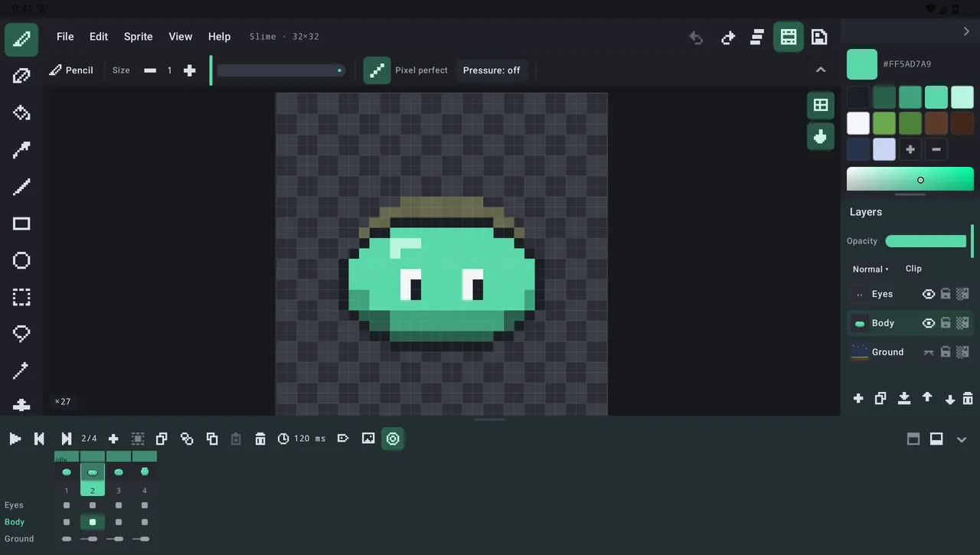Screen dimensions: 980x555
Task: Activate the Lasso selection tool
Action: pos(21,334)
